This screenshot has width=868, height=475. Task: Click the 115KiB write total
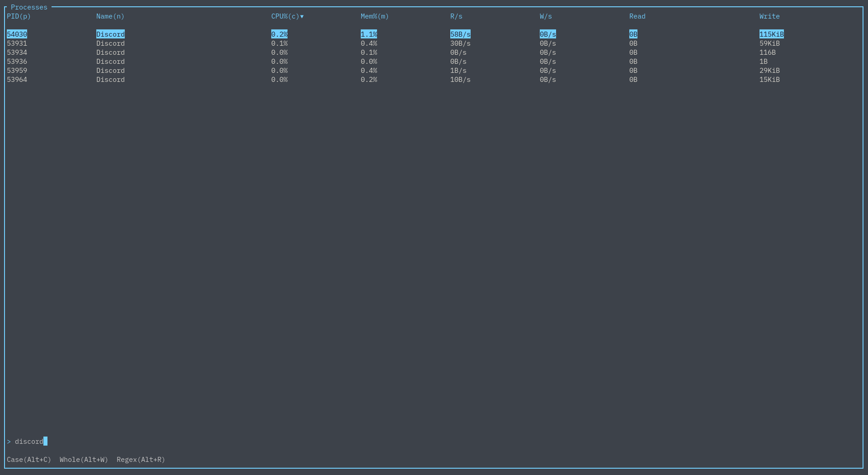pyautogui.click(x=772, y=34)
